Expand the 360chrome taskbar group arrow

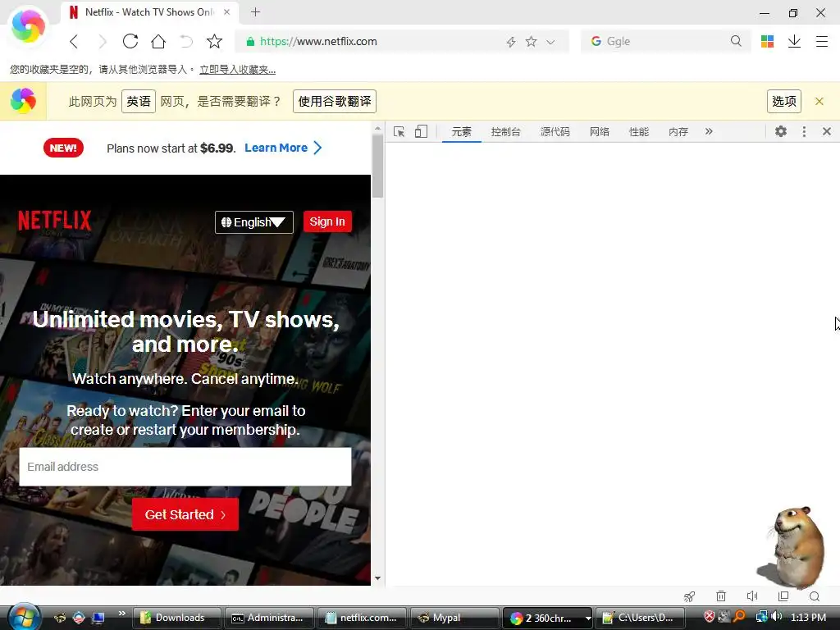pyautogui.click(x=587, y=619)
